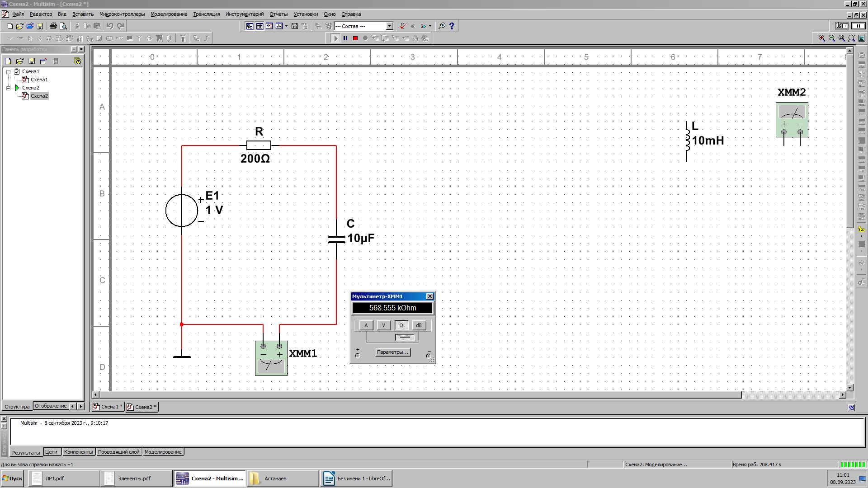The height and width of the screenshot is (488, 868).
Task: Close the Мультиметр-XMM1 window
Action: coord(430,296)
